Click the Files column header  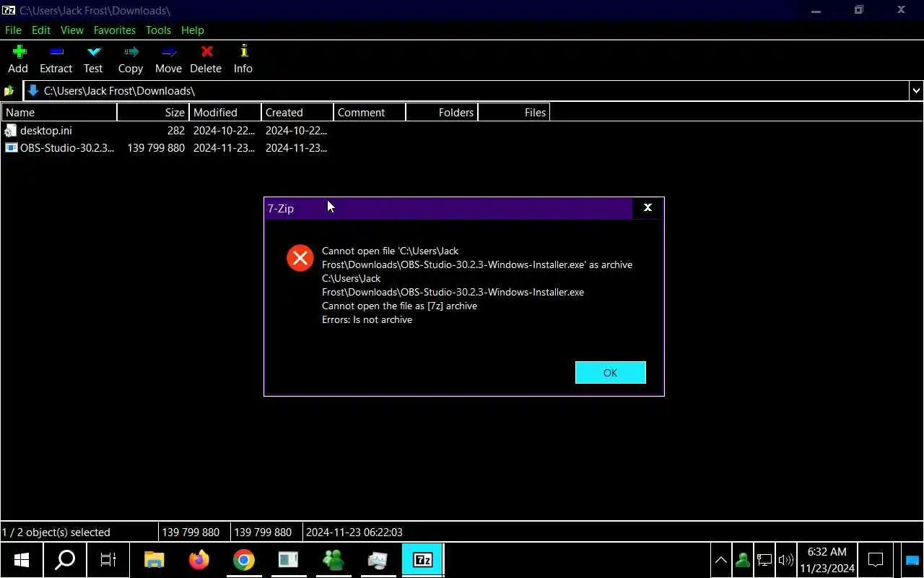pos(514,112)
